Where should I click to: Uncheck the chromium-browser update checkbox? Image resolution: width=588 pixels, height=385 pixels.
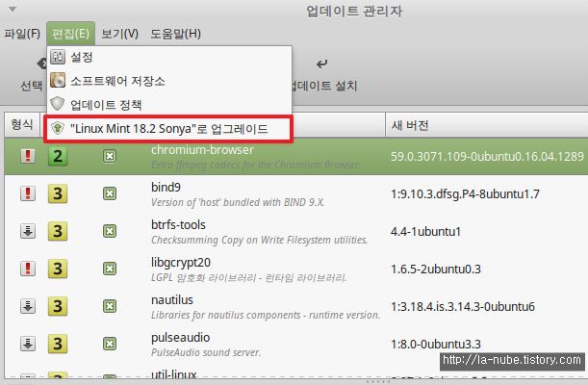110,156
